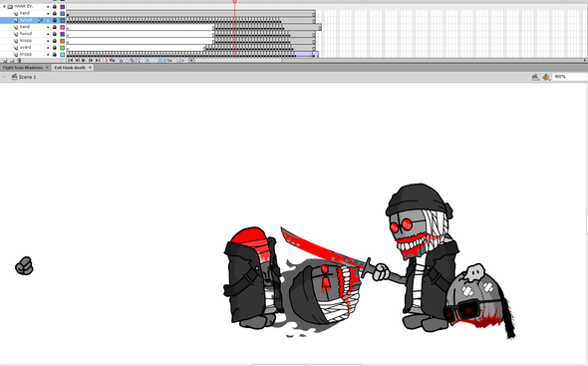The image size is (588, 366).
Task: Collapse the HANK EV. layer folder
Action: tap(4, 6)
